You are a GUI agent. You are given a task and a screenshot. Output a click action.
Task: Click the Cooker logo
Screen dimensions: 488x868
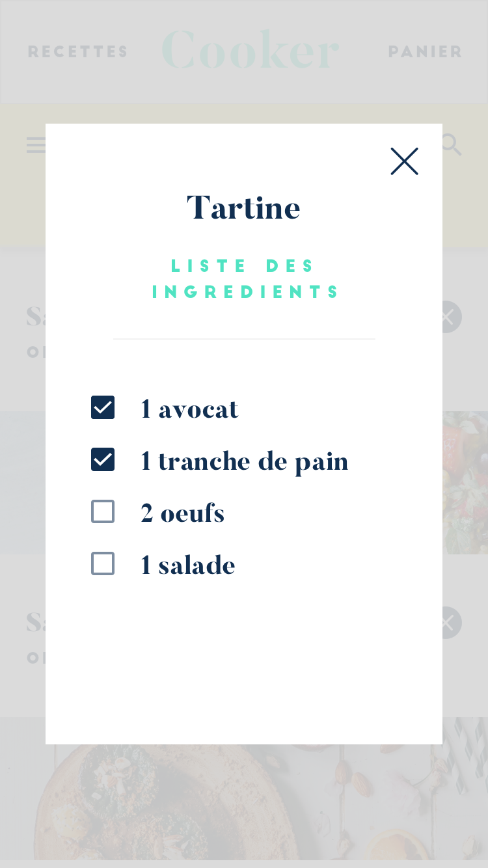[251, 50]
